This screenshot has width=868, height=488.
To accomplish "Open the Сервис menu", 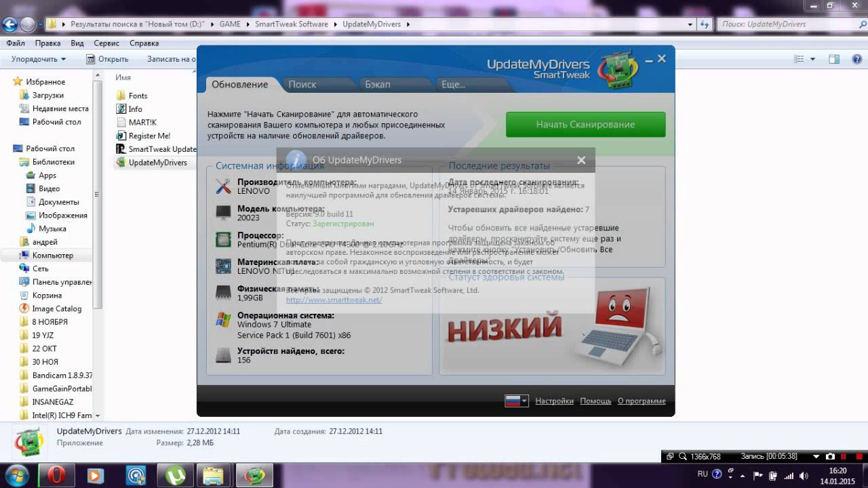I will [x=106, y=43].
